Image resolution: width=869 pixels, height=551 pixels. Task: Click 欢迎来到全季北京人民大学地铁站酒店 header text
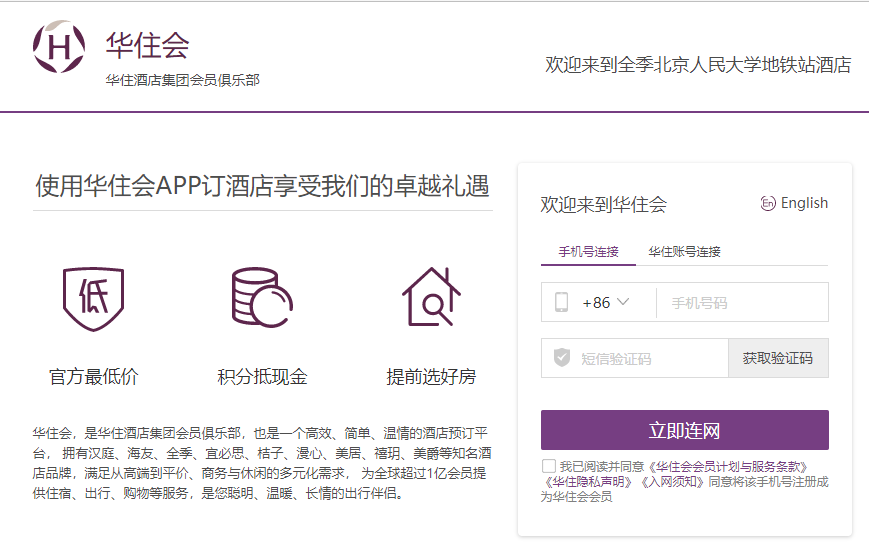coord(698,65)
